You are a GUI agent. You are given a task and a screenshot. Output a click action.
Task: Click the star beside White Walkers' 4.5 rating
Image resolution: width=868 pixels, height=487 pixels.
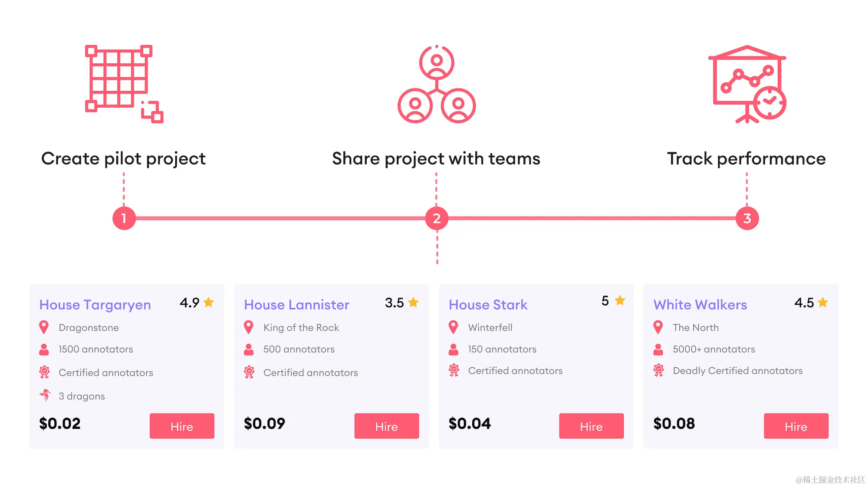(x=822, y=303)
